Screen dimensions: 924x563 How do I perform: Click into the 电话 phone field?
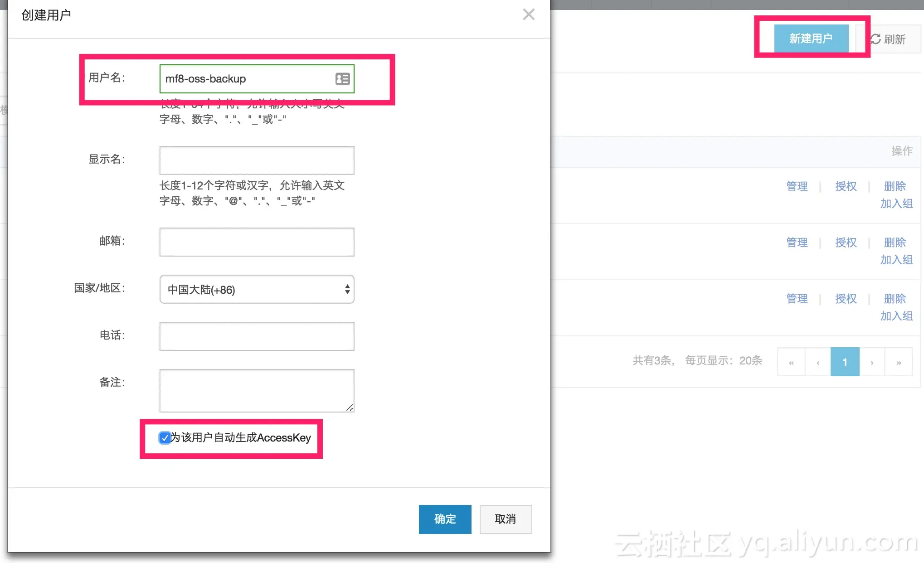tap(257, 336)
